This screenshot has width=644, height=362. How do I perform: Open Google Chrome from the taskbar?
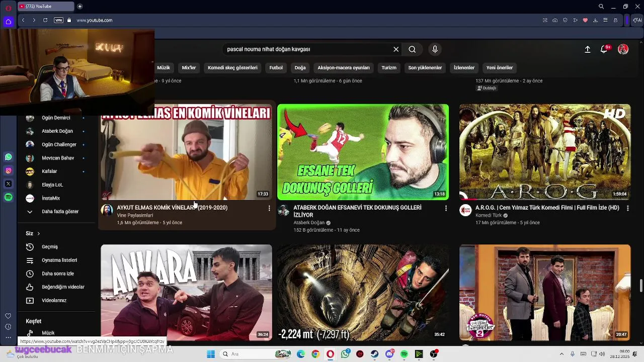315,354
